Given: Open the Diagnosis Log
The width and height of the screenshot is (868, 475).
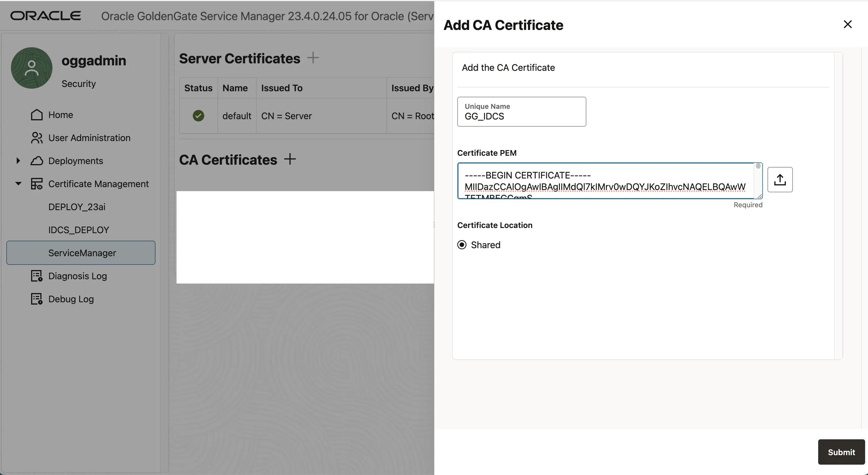Looking at the screenshot, I should (77, 275).
